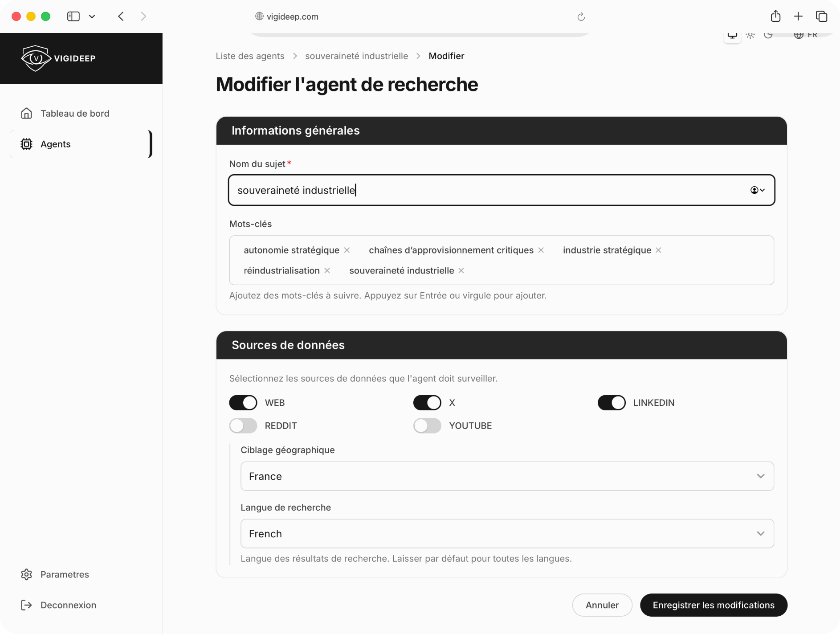The width and height of the screenshot is (840, 634).
Task: Go back to the previous page
Action: point(121,16)
